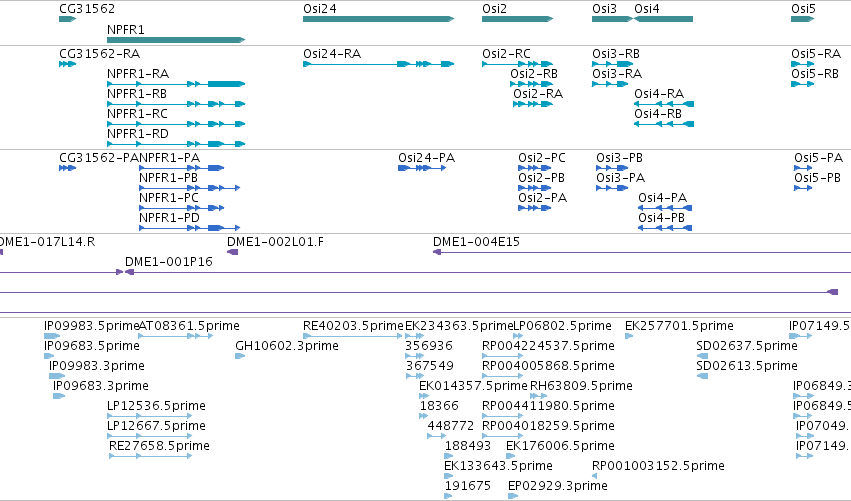
Task: Select the Osi4-RB transcript label
Action: (x=658, y=114)
